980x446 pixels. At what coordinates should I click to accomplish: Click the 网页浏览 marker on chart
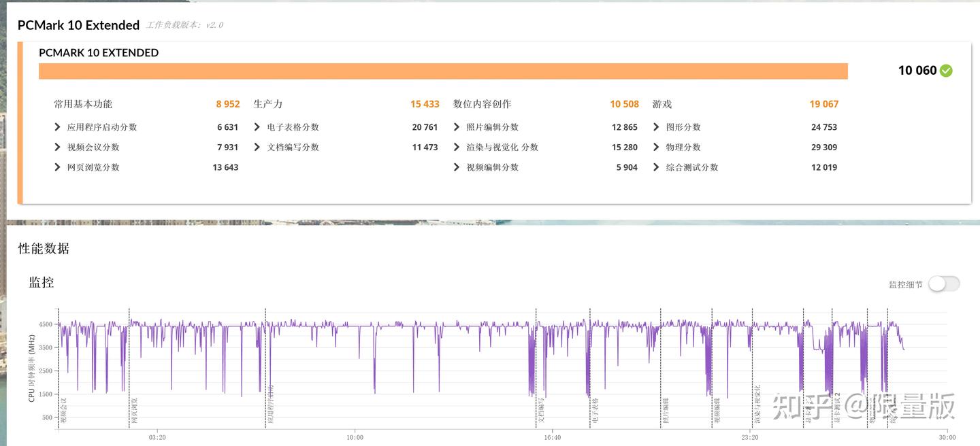(x=134, y=411)
